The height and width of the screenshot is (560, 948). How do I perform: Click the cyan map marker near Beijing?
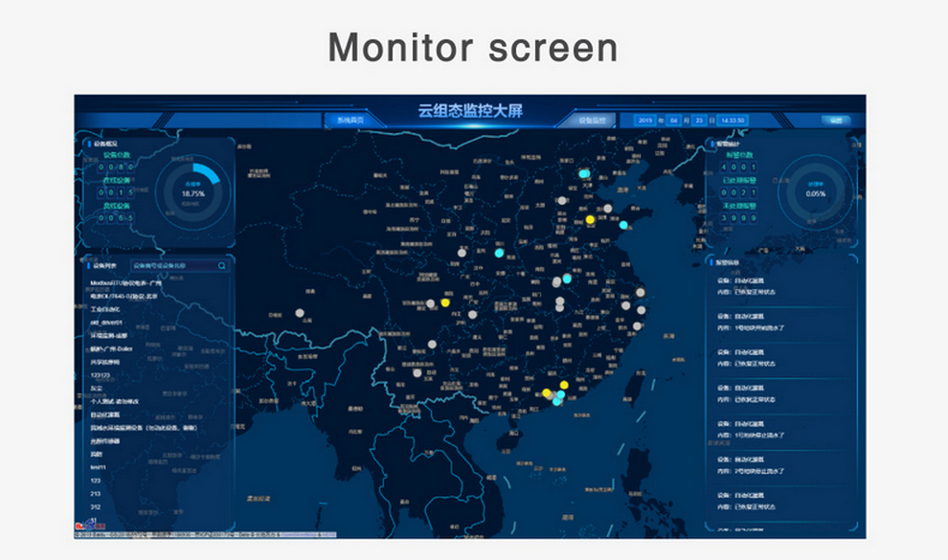584,173
